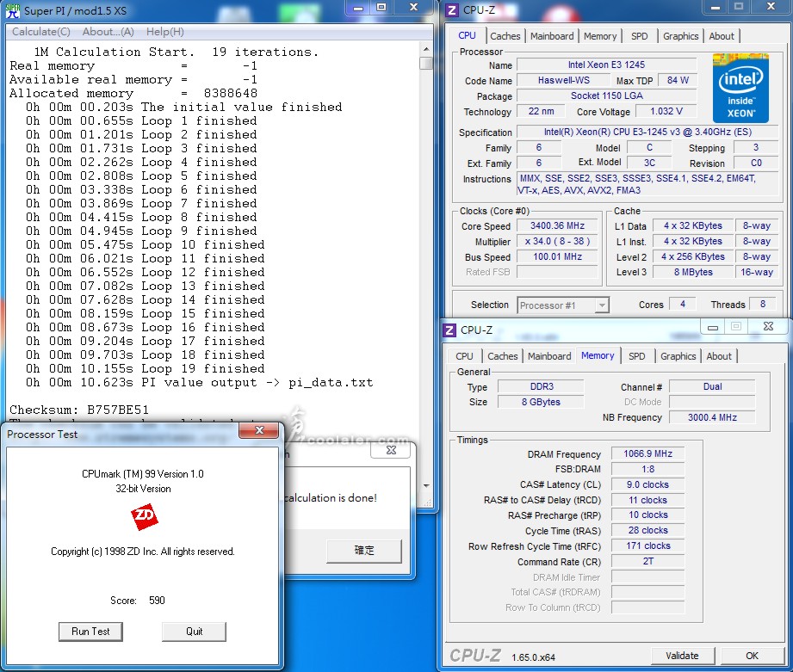Click Run Test button in Processor Test

90,631
